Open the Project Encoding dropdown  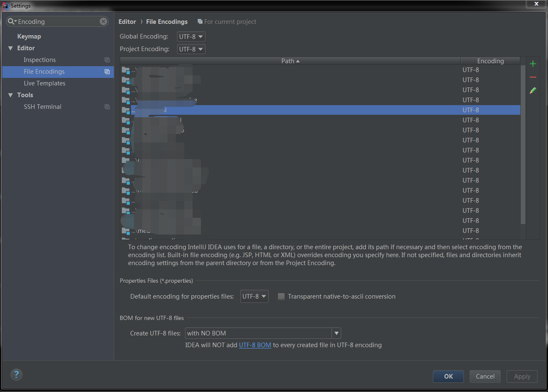(x=191, y=49)
